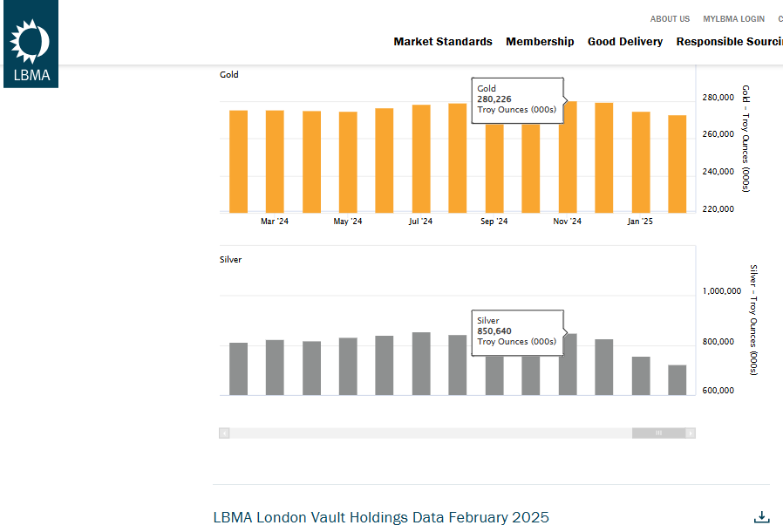Click the 1,000,000 silver axis value

pyautogui.click(x=722, y=290)
